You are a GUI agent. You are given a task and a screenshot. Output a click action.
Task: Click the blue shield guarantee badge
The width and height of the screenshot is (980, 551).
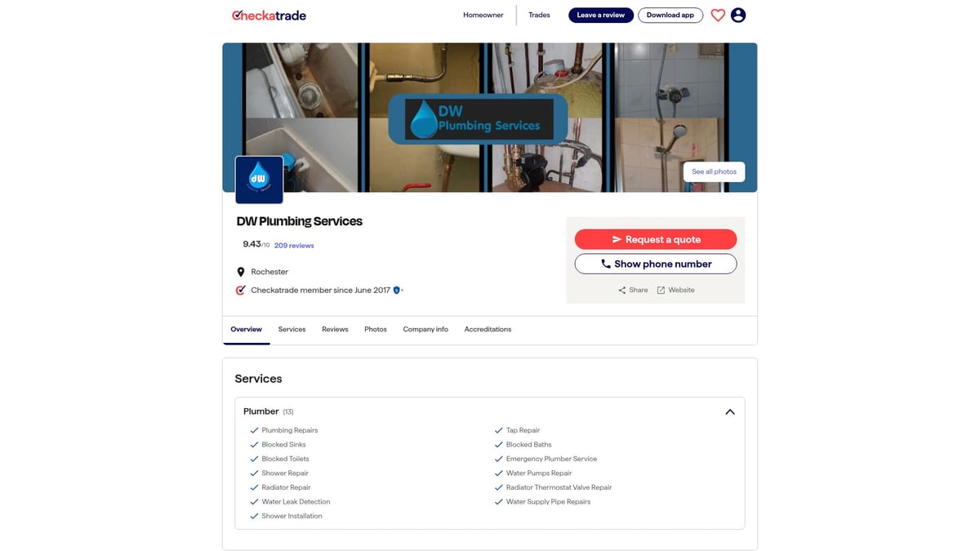(x=398, y=290)
